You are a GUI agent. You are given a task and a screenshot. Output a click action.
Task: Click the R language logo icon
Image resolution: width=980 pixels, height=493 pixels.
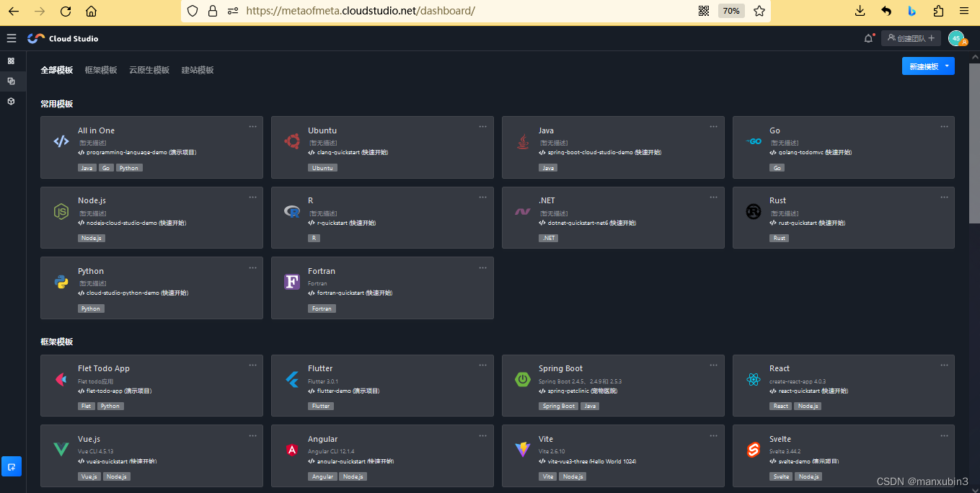(x=292, y=211)
